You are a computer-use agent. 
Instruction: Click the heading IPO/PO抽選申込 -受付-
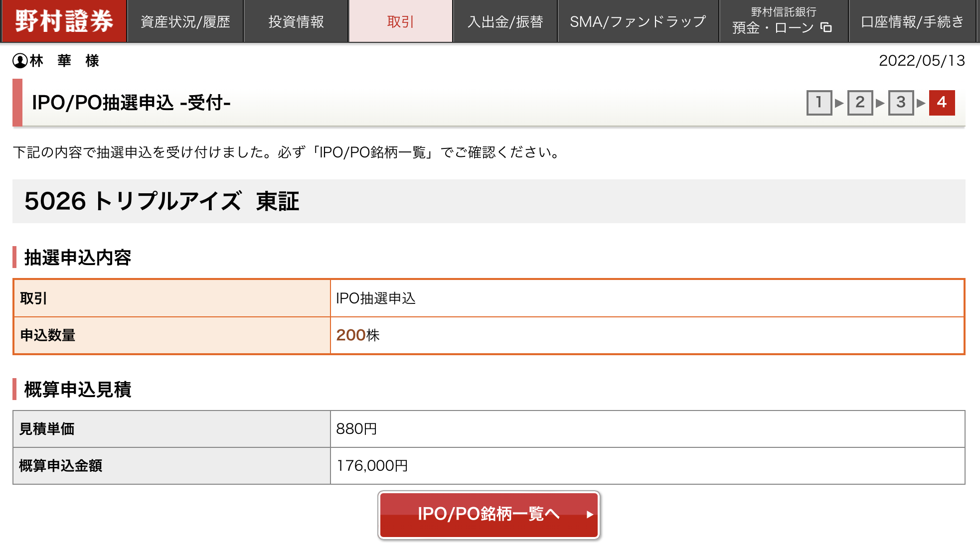[131, 103]
